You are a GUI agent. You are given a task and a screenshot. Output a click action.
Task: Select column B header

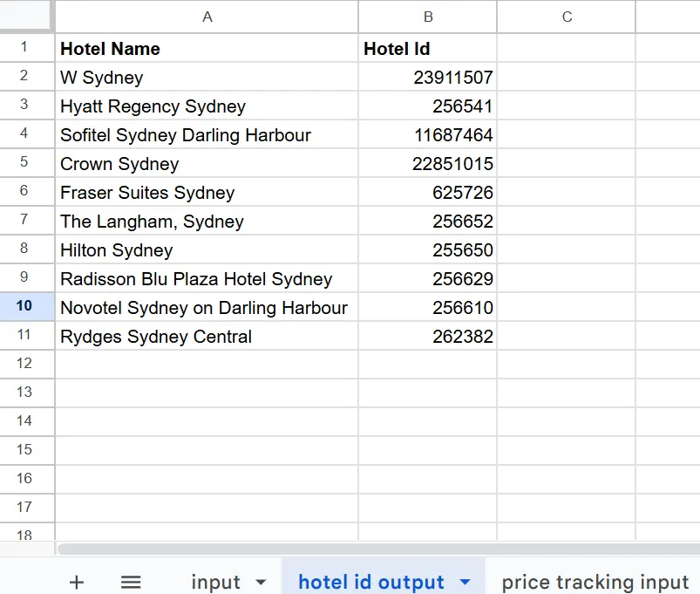pyautogui.click(x=428, y=17)
